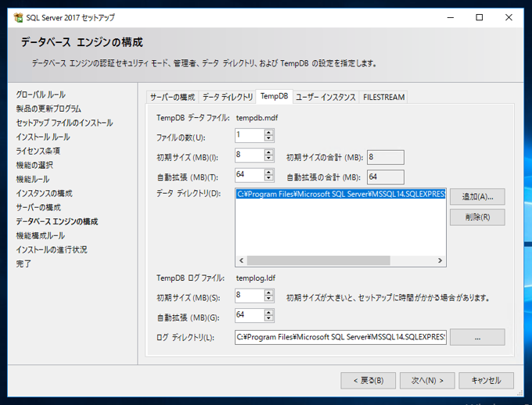The width and height of the screenshot is (532, 405).
Task: Click the ファイルの数 value field
Action: (250, 135)
